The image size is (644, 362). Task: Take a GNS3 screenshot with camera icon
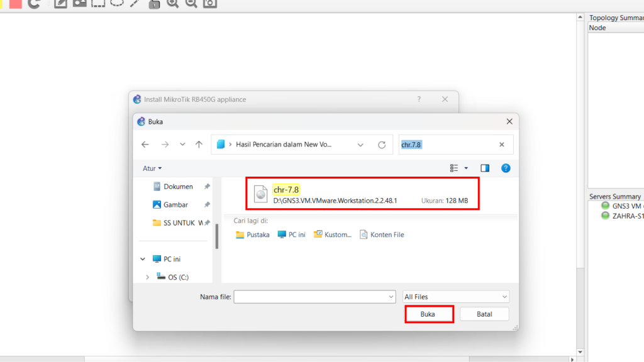210,3
